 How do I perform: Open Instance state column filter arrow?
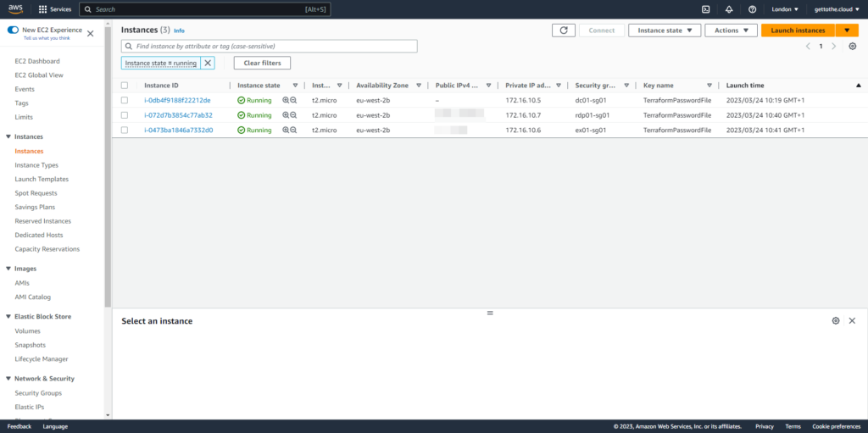(295, 86)
